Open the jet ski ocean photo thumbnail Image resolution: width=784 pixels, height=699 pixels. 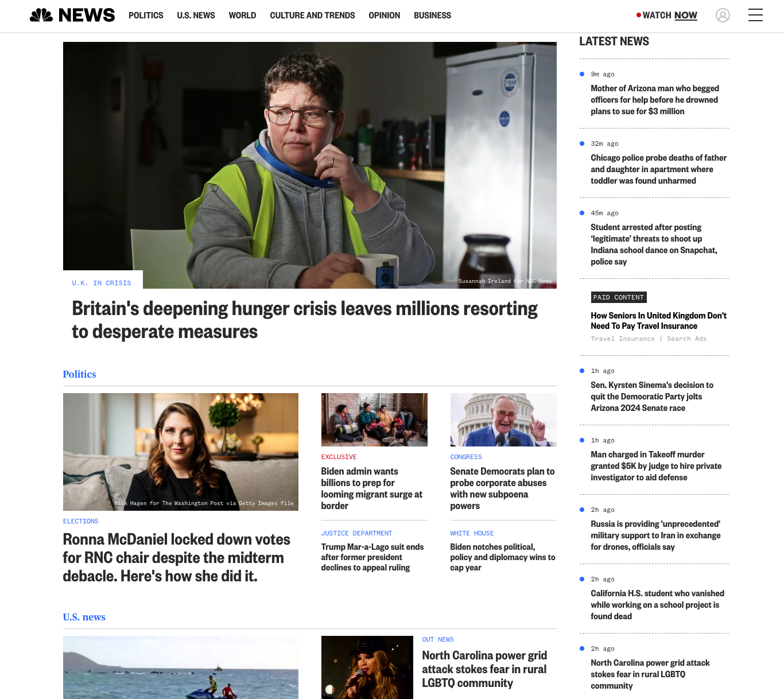coord(181,667)
